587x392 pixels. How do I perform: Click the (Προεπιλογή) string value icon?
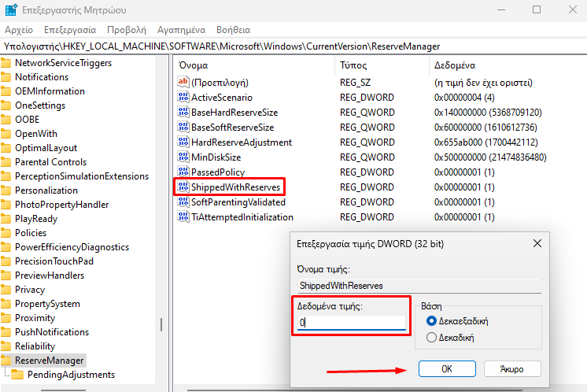coord(183,82)
